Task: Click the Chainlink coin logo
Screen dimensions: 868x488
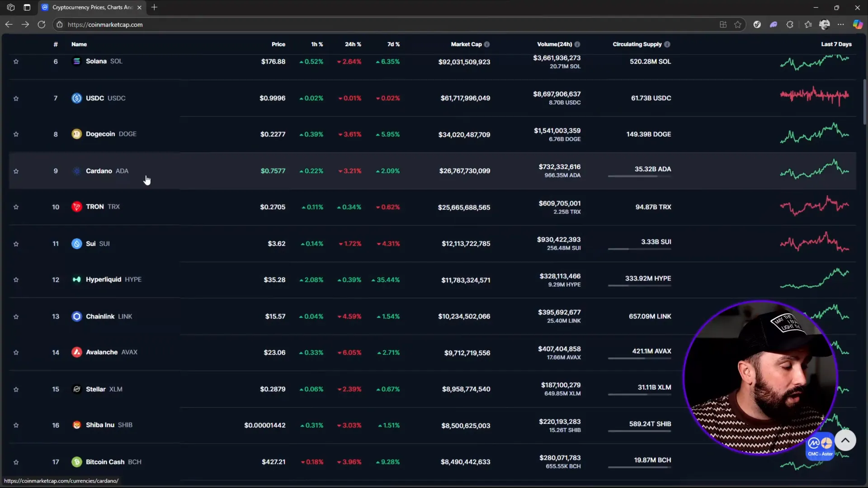Action: [77, 316]
